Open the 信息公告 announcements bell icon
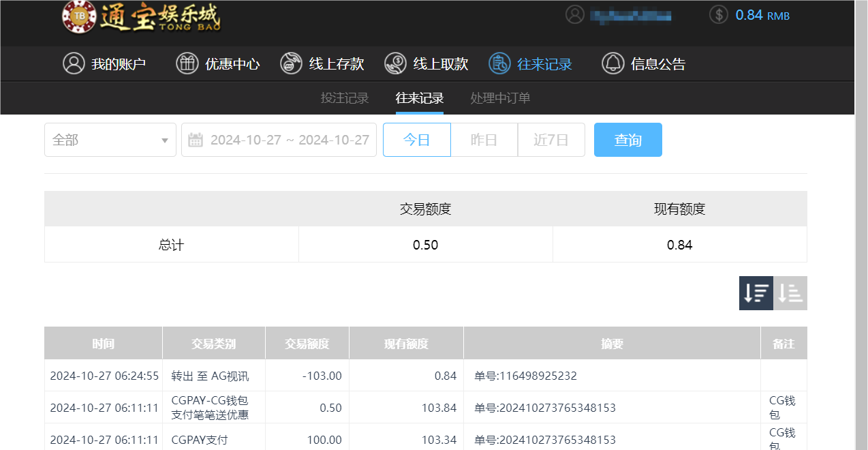 [612, 63]
